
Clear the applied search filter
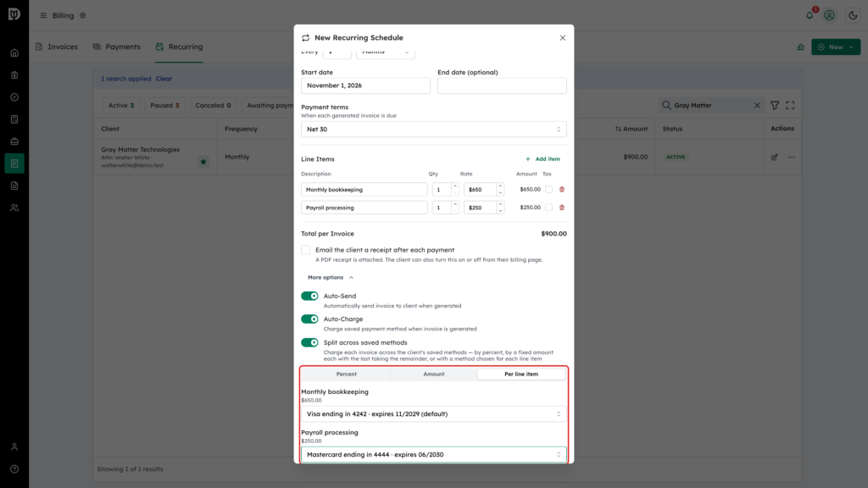click(x=164, y=79)
